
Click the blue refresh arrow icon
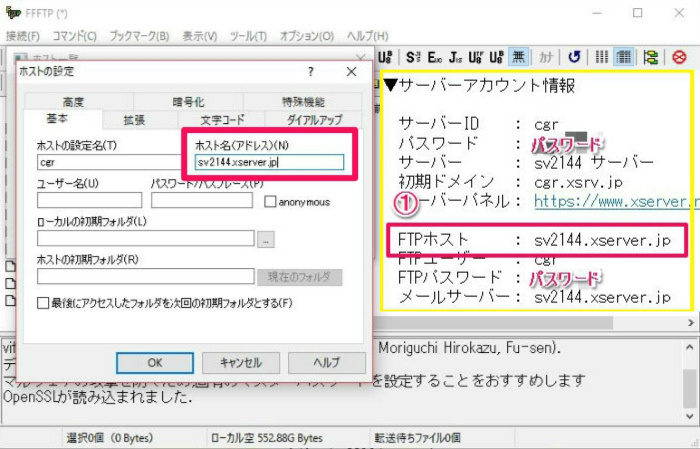[574, 57]
